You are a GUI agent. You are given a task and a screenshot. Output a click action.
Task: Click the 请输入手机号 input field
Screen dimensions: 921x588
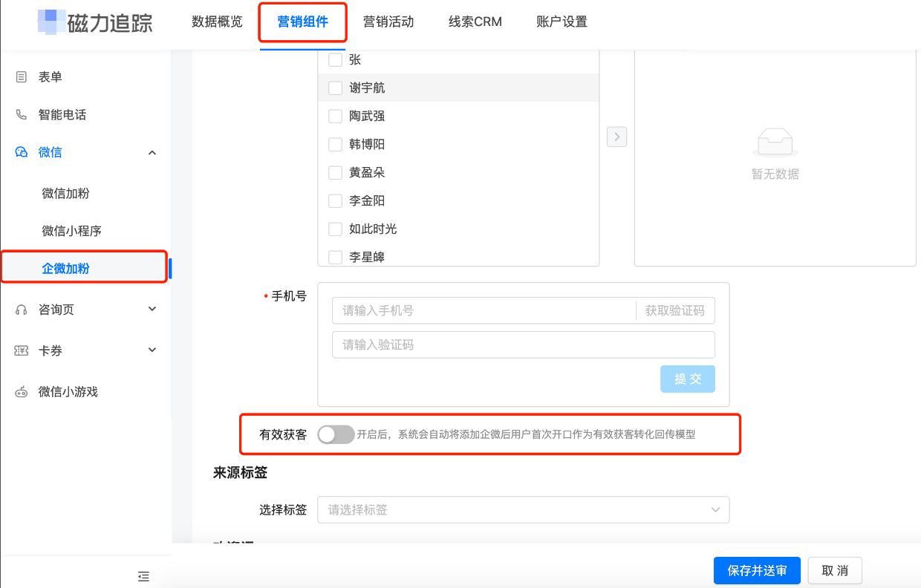(x=483, y=310)
